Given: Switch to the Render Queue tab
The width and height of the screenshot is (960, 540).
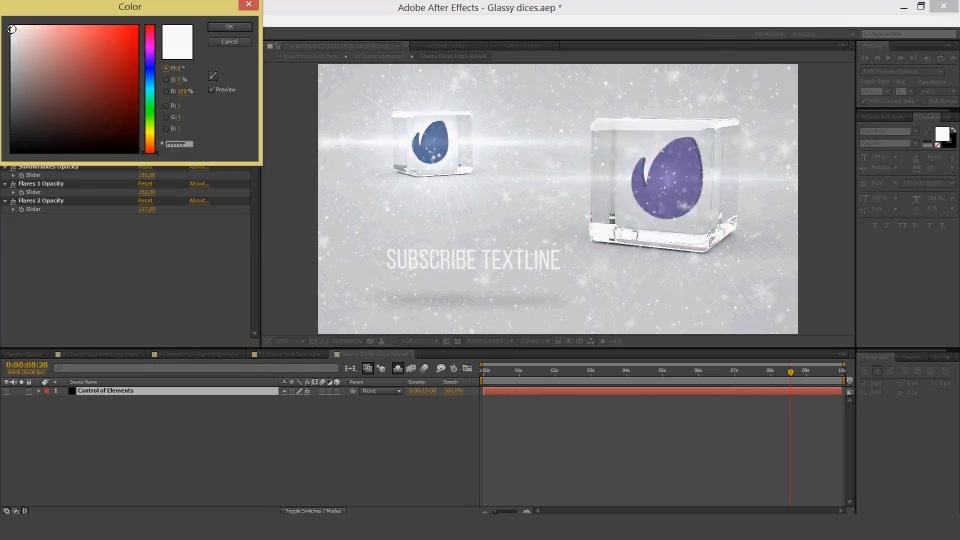Looking at the screenshot, I should tap(24, 354).
